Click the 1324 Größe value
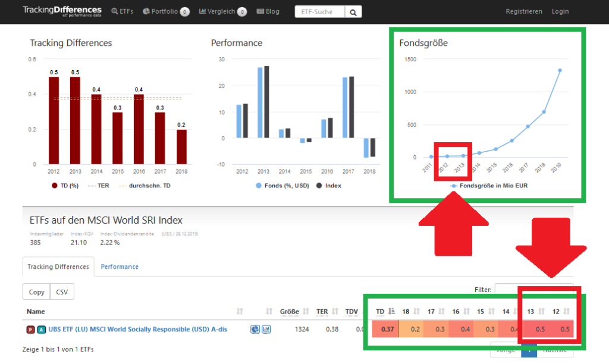609x364 pixels. [x=302, y=330]
